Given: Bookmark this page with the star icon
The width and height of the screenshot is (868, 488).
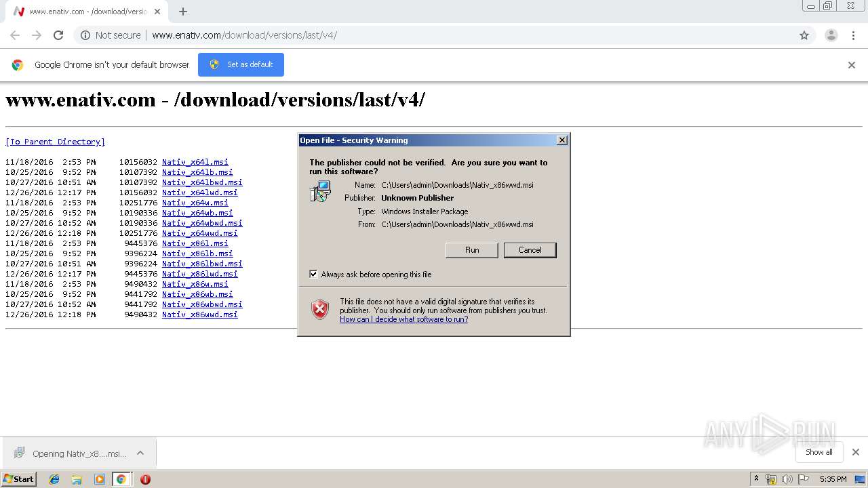Looking at the screenshot, I should 804,35.
